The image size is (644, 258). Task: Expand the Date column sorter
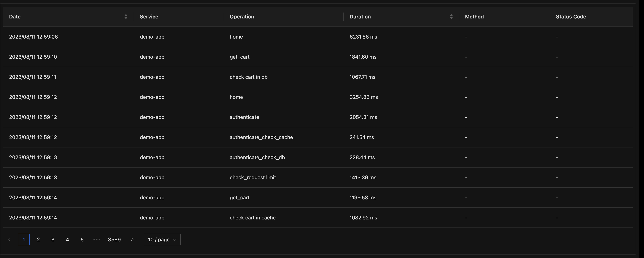click(x=126, y=16)
